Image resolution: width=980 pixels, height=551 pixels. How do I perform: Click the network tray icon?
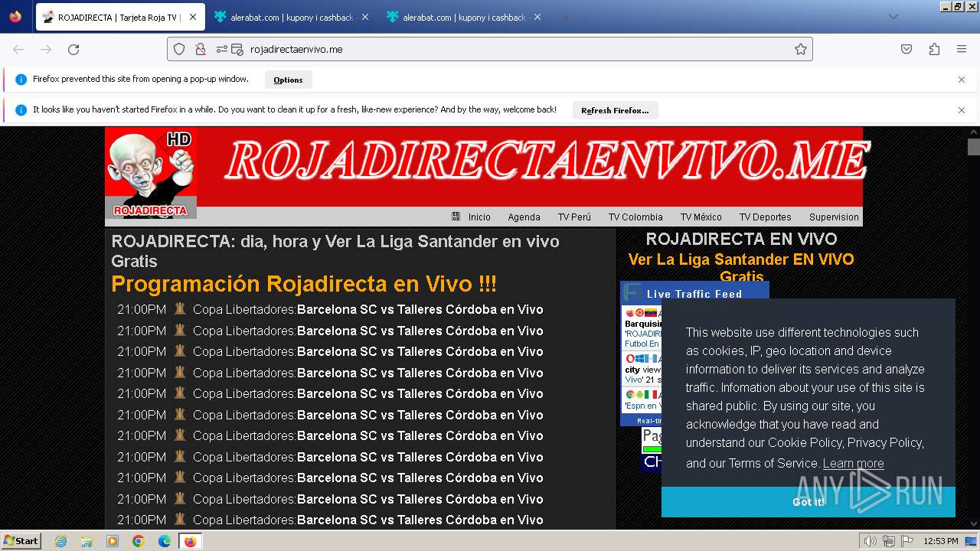pyautogui.click(x=888, y=541)
